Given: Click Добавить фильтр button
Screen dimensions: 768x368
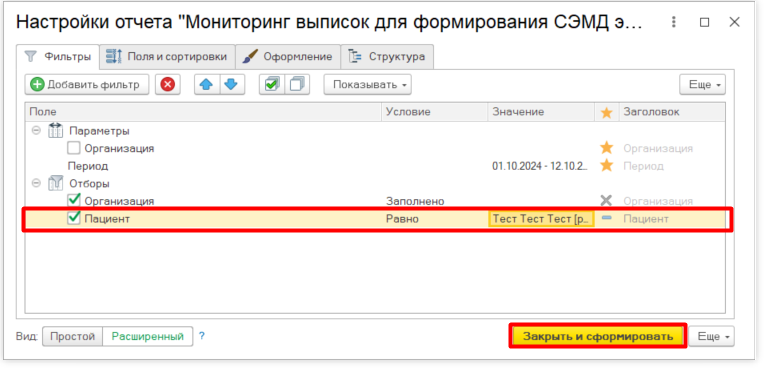Looking at the screenshot, I should point(87,85).
